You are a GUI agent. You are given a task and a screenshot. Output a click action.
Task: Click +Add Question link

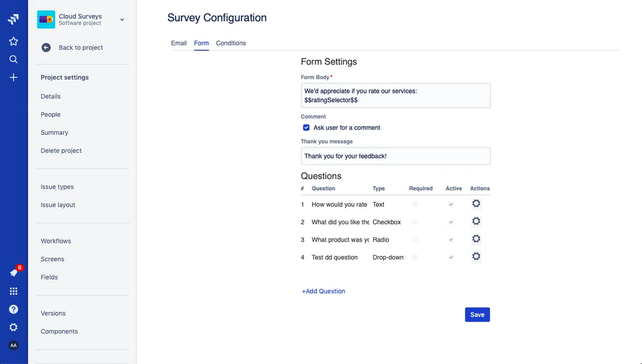(x=324, y=291)
